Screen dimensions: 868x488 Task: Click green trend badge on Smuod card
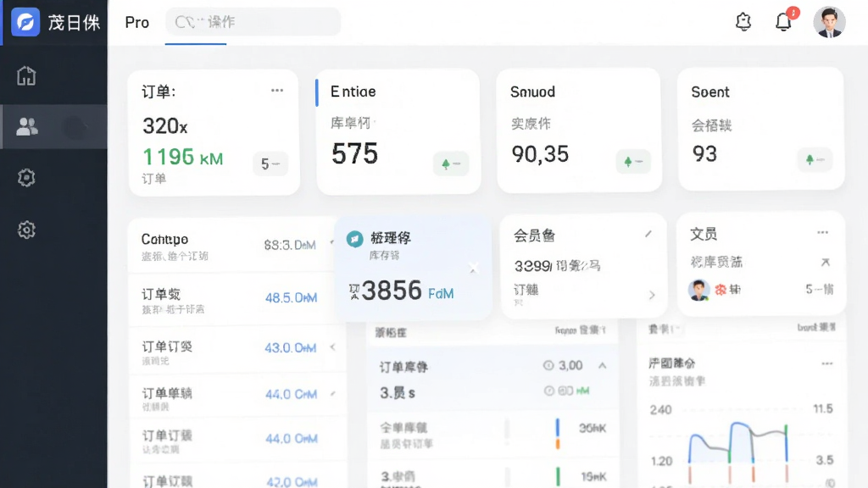click(x=633, y=162)
